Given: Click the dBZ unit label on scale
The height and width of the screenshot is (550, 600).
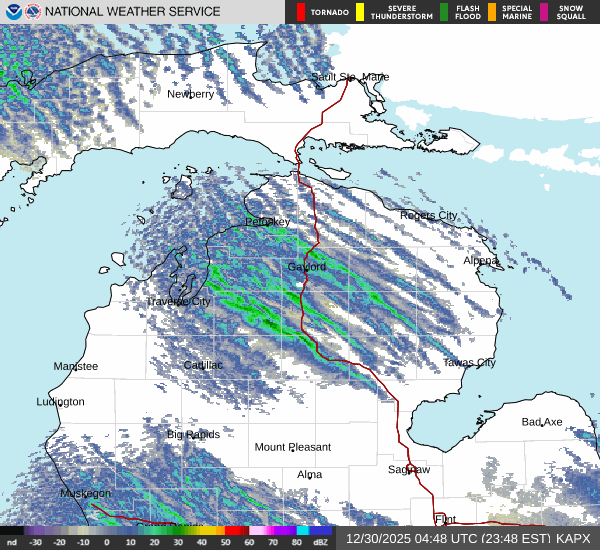Looking at the screenshot, I should (322, 543).
